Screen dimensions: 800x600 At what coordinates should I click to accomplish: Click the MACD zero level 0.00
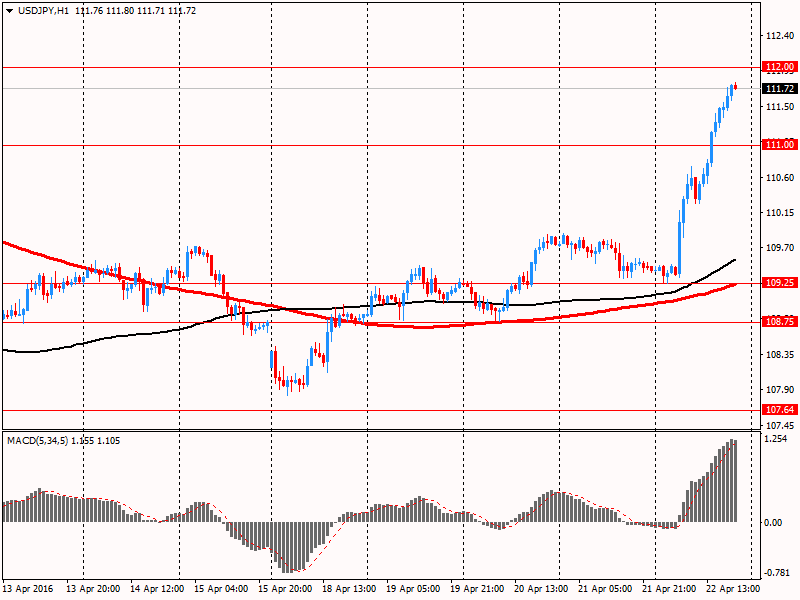coord(774,522)
